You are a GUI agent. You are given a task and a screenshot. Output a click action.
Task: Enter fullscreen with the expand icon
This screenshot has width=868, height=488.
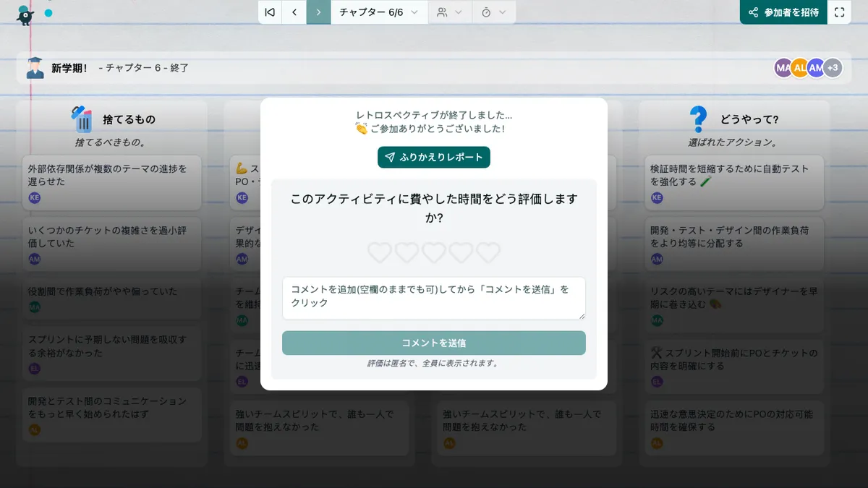coord(840,12)
